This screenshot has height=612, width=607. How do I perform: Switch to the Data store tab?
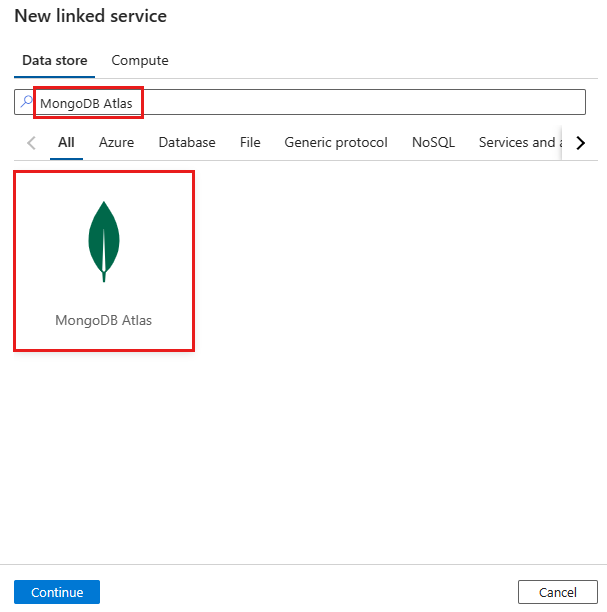tap(55, 60)
